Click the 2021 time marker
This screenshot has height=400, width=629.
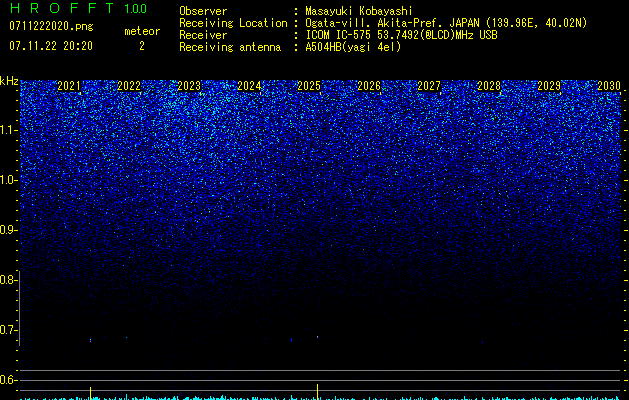[69, 86]
